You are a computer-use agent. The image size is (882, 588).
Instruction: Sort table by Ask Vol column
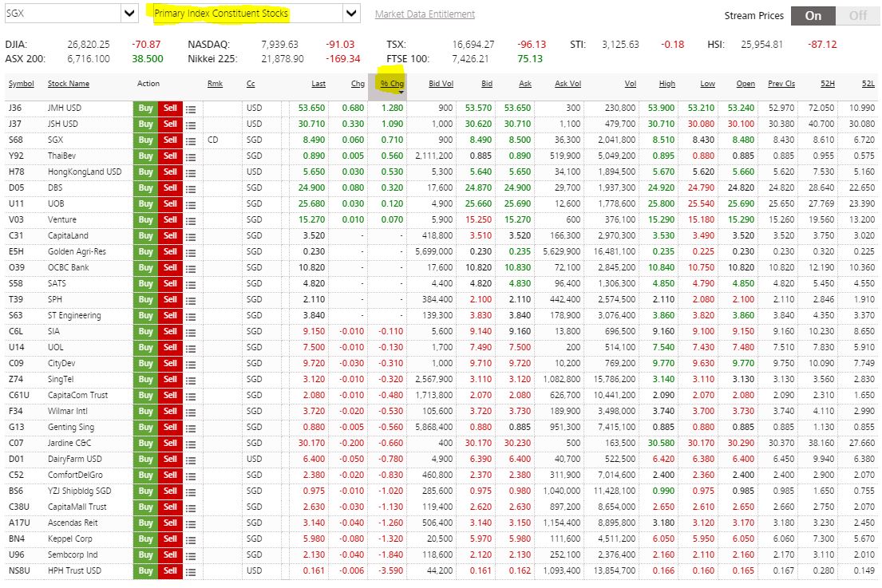pyautogui.click(x=568, y=84)
